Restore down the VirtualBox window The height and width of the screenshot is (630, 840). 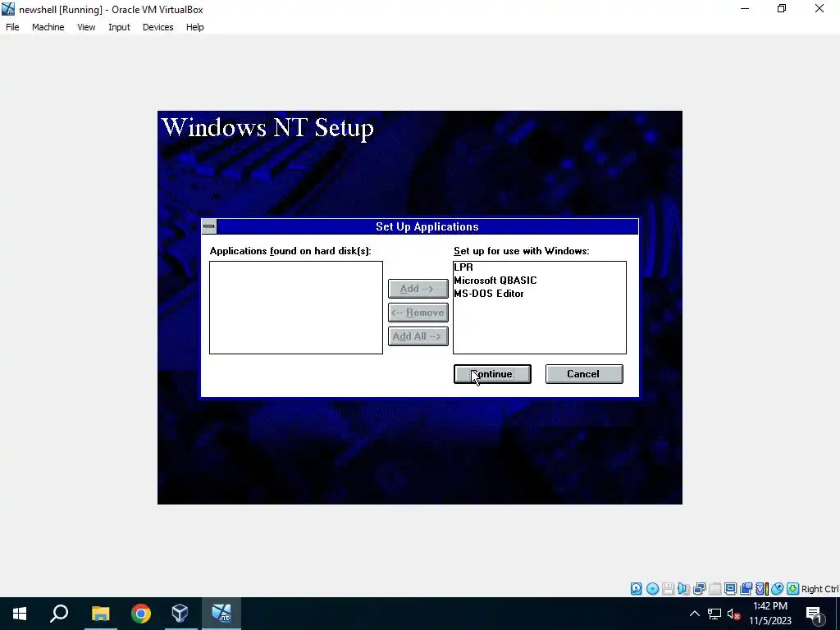click(x=782, y=9)
